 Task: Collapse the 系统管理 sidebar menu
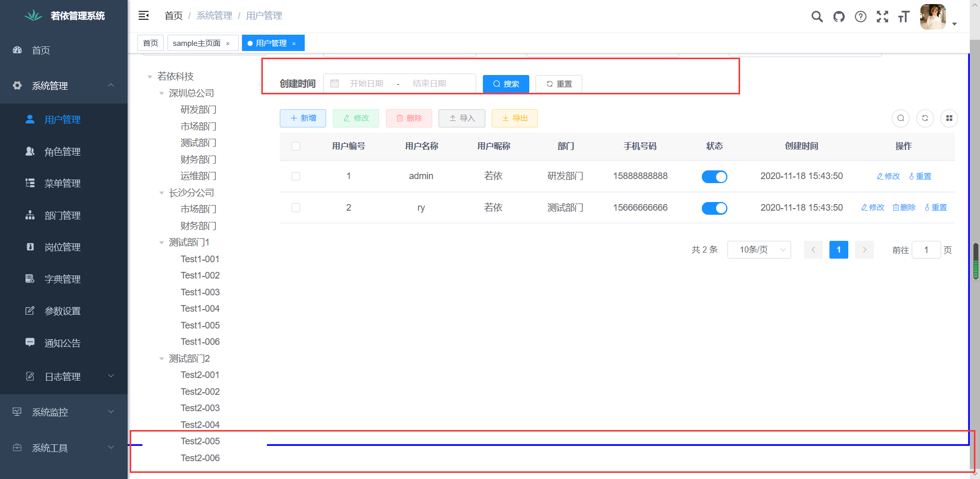pos(64,86)
